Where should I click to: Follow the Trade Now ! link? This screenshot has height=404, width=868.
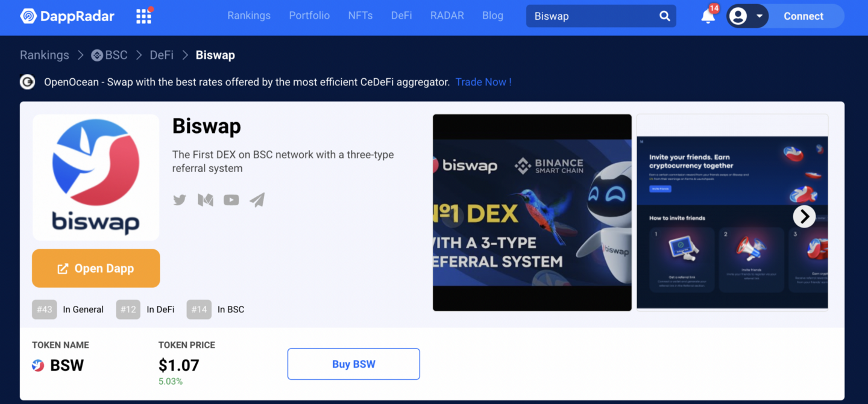(483, 82)
